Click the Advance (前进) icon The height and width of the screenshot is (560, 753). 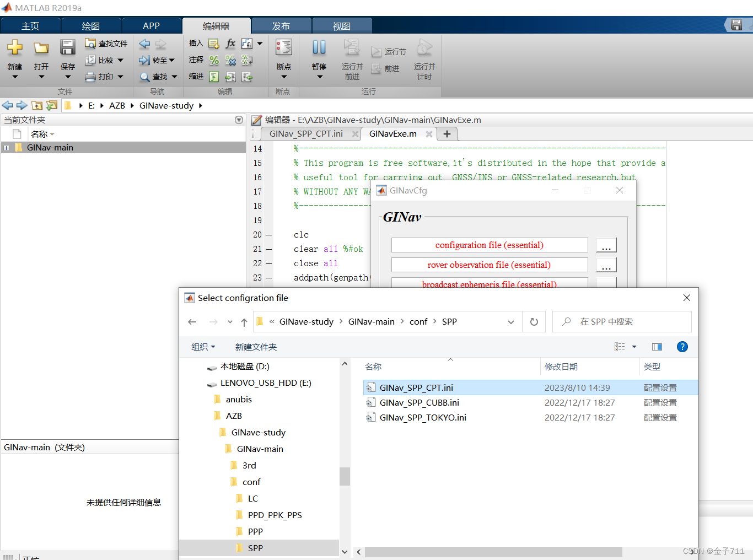coord(385,68)
